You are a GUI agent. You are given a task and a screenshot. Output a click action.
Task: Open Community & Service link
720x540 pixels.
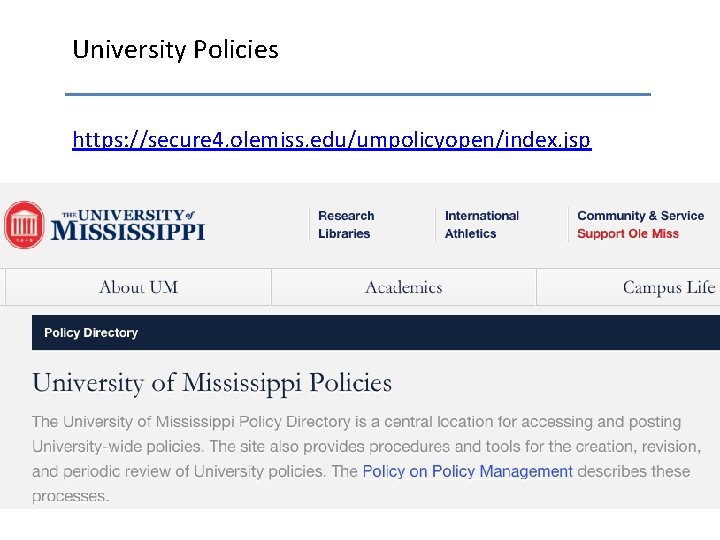click(640, 215)
